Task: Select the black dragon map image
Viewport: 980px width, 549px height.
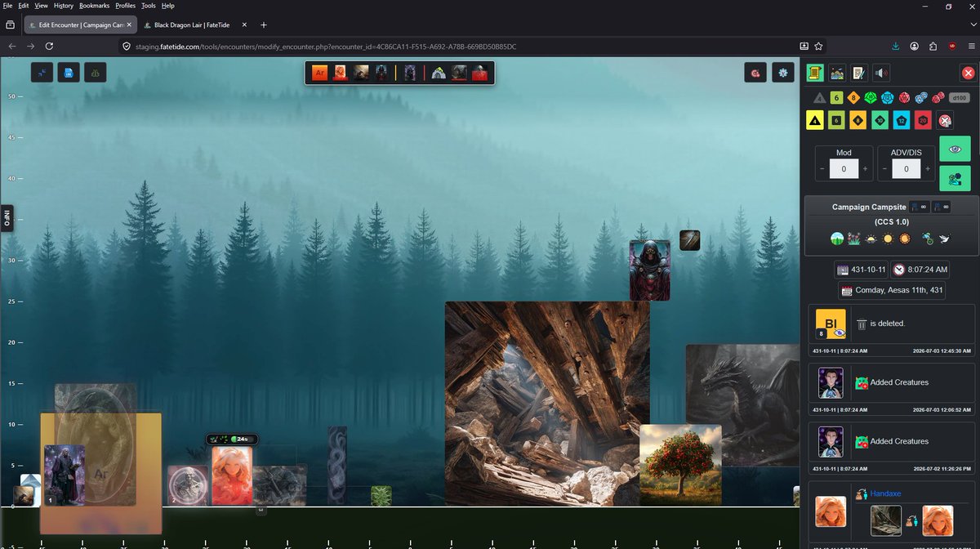Action: (x=742, y=405)
